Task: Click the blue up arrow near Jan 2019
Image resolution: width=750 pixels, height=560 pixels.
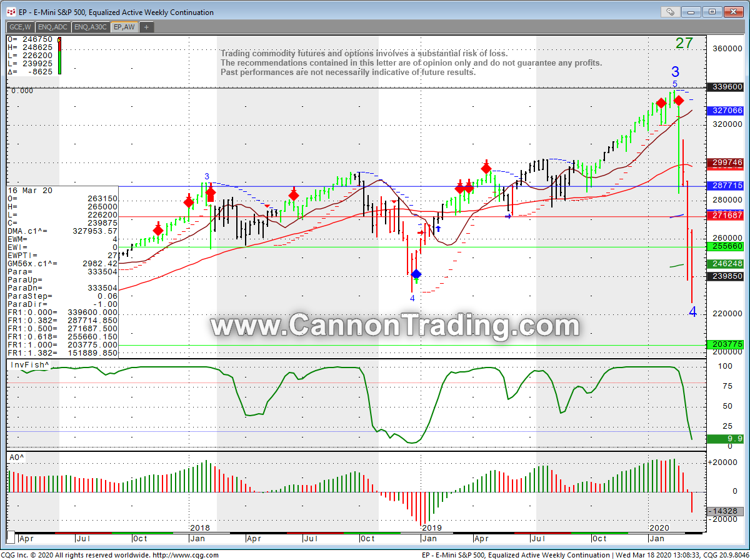Action: click(x=438, y=229)
